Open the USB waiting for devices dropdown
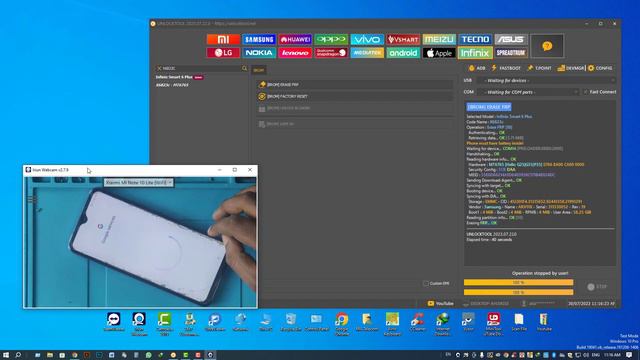The height and width of the screenshot is (360, 640). click(547, 80)
